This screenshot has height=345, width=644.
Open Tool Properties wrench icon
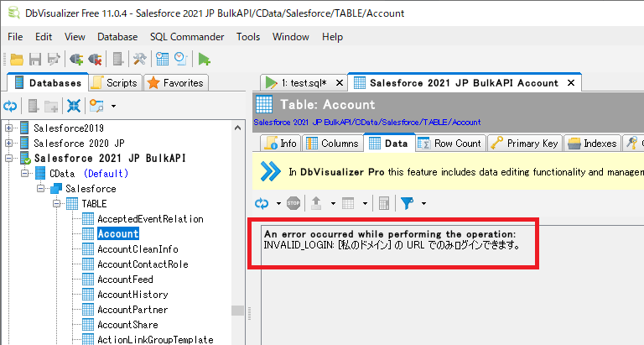[140, 60]
